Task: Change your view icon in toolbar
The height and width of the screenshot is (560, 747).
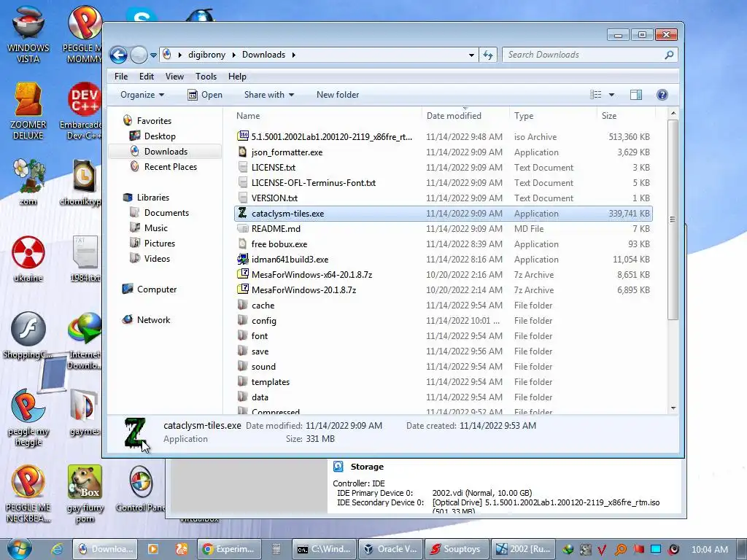Action: (x=595, y=95)
